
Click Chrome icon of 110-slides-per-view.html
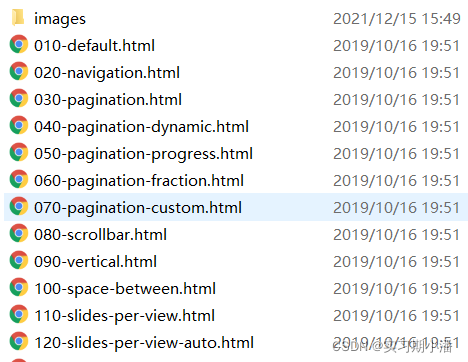point(19,314)
